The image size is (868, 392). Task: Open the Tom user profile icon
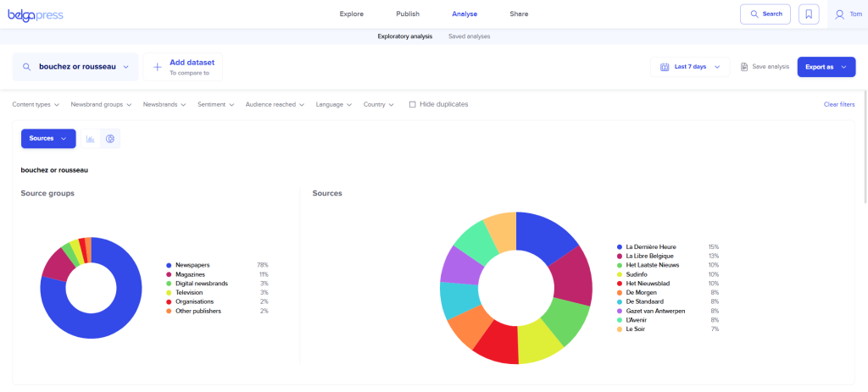click(x=839, y=14)
